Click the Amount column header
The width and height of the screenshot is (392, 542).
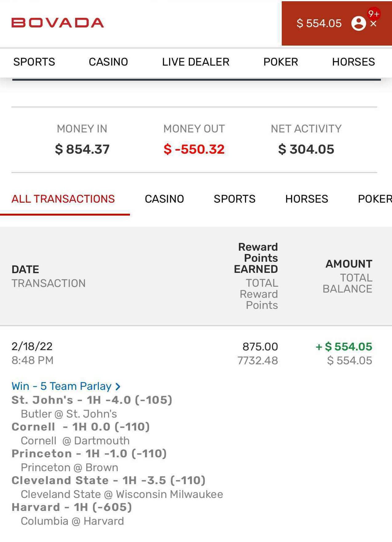click(x=349, y=264)
